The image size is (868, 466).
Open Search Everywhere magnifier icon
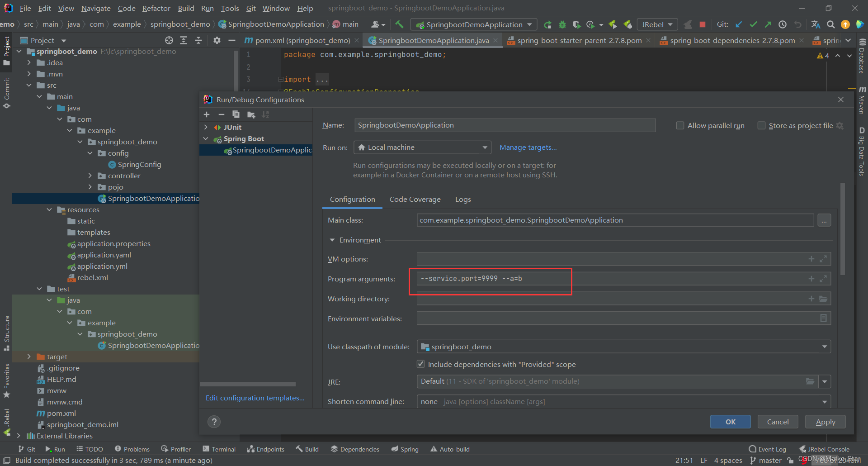[x=830, y=24]
